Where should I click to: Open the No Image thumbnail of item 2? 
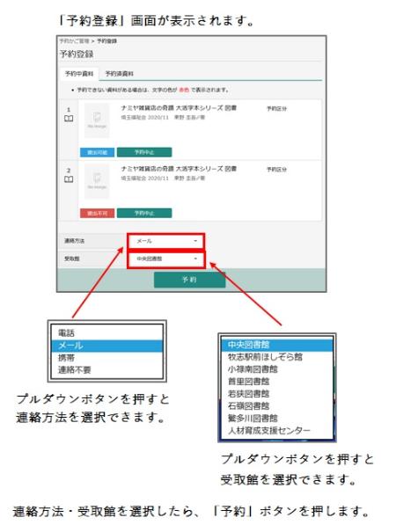97,181
